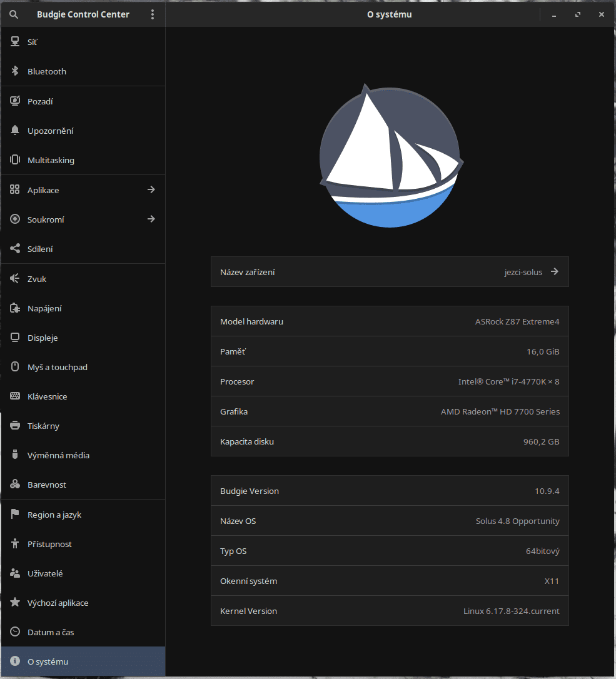Image resolution: width=616 pixels, height=679 pixels.
Task: Open Síť settings panel
Action: (83, 42)
